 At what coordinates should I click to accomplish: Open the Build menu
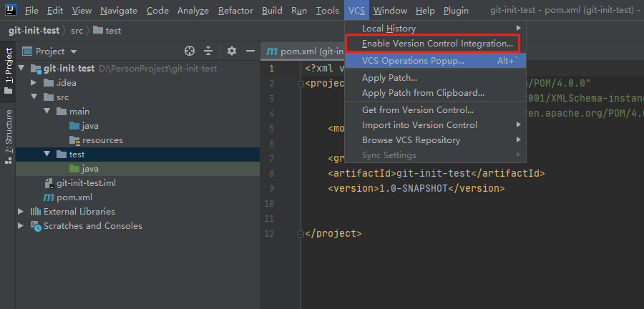point(273,11)
